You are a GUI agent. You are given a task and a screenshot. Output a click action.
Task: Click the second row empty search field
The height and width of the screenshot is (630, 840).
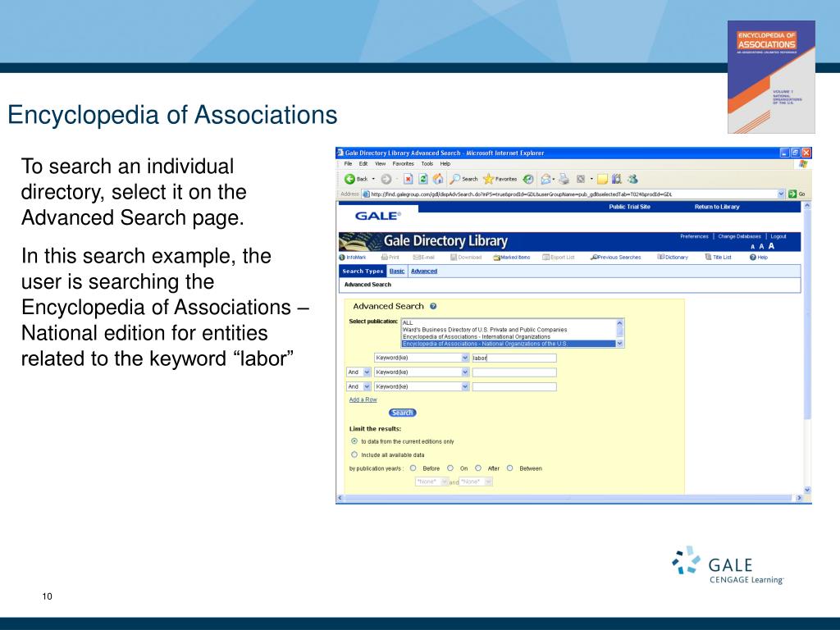pyautogui.click(x=514, y=372)
